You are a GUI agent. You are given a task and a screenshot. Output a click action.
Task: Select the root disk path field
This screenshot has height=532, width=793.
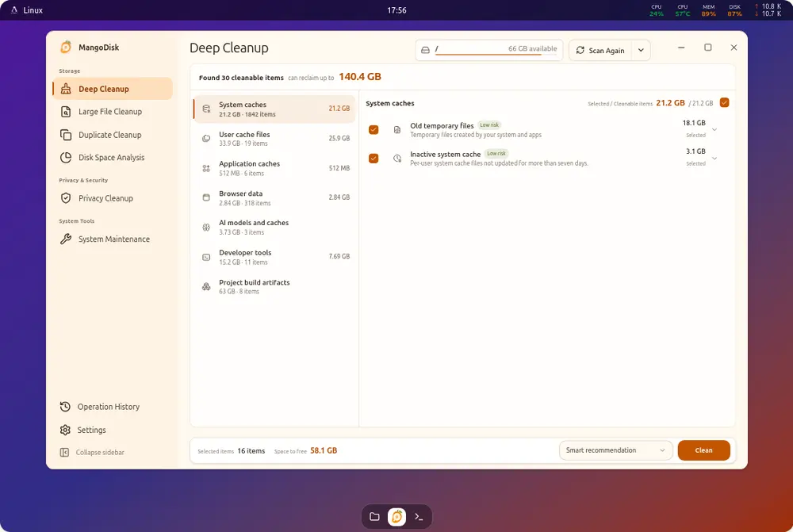[489, 50]
